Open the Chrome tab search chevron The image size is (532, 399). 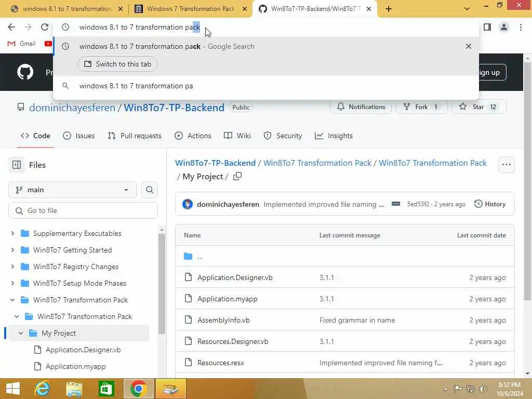tap(467, 9)
